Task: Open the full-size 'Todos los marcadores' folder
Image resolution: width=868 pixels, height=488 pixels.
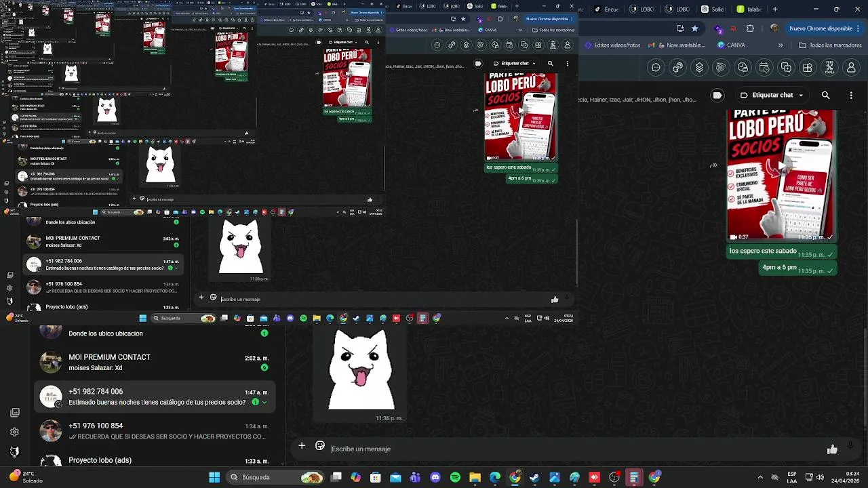Action: 830,45
